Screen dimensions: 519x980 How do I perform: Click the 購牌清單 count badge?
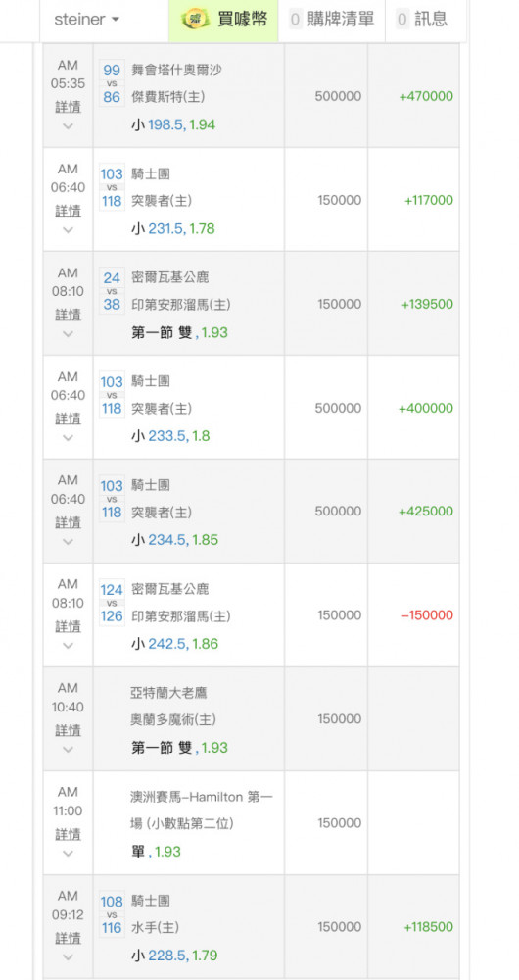(x=296, y=20)
